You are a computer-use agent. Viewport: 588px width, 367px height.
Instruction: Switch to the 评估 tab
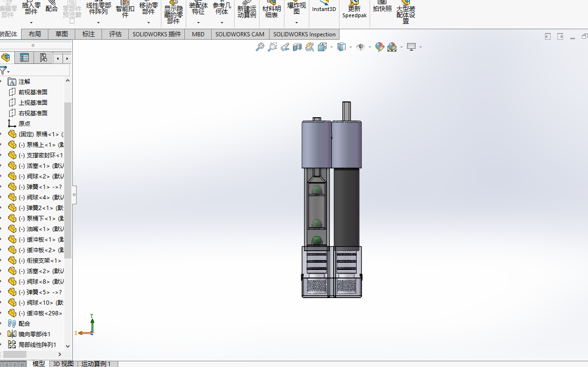pos(115,34)
